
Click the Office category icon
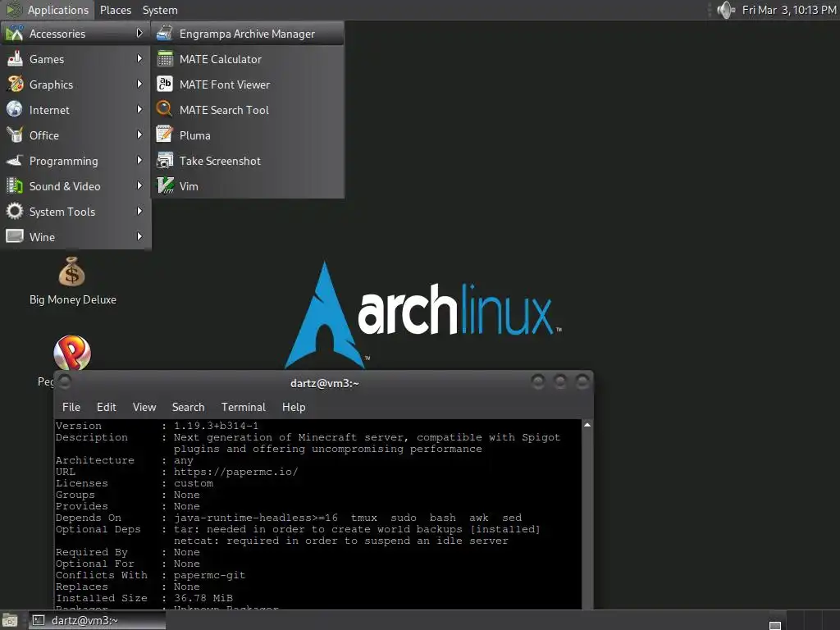[x=15, y=135]
